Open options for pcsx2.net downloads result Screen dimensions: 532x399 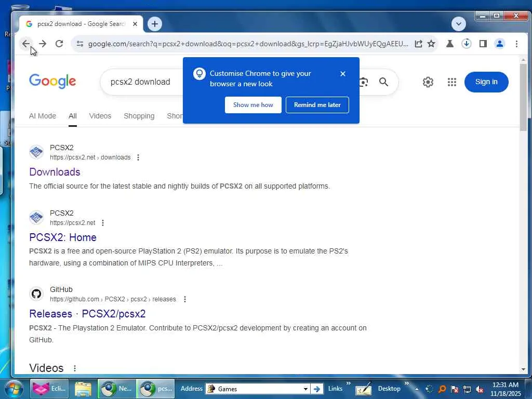(138, 157)
